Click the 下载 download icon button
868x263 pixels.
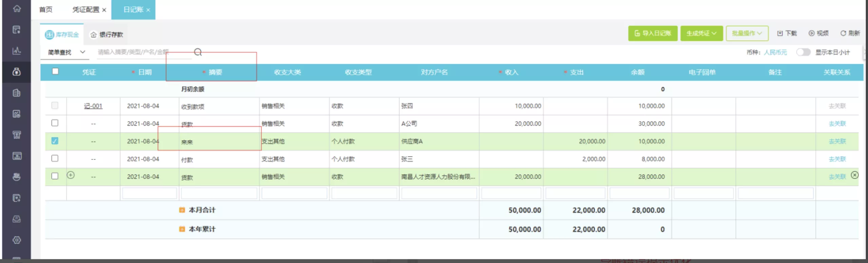click(787, 33)
